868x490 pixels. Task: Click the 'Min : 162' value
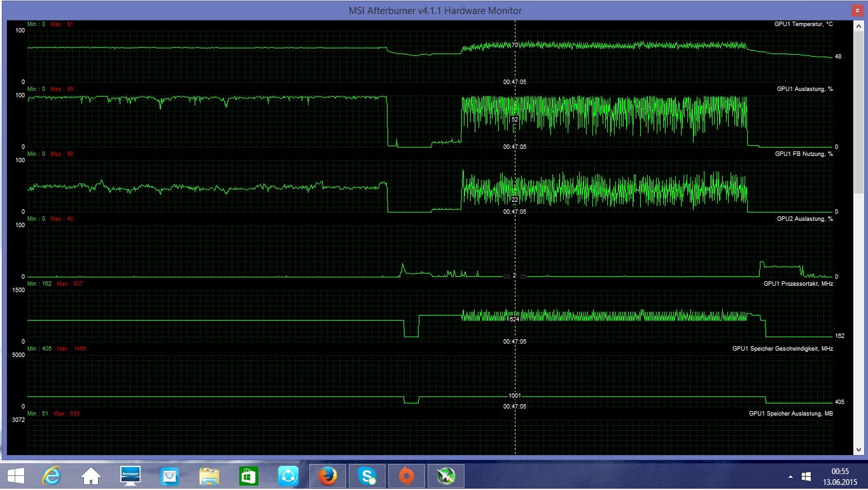click(x=40, y=284)
